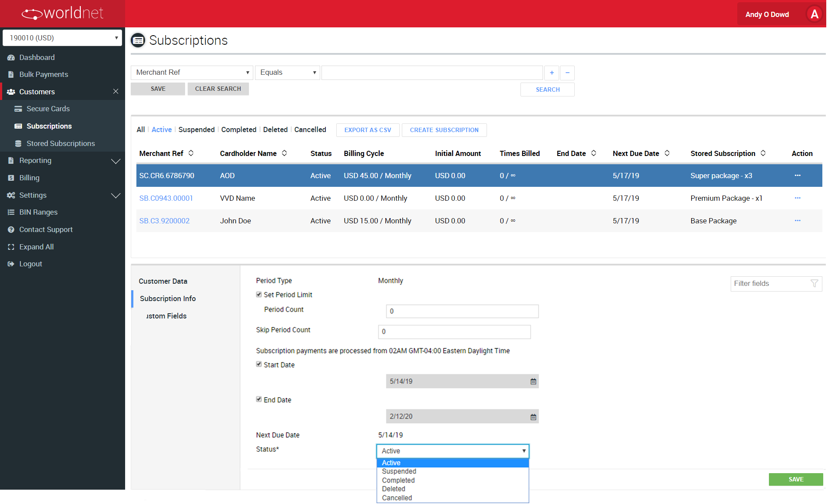828x504 pixels.
Task: Click the gray SAVE search button
Action: (158, 89)
